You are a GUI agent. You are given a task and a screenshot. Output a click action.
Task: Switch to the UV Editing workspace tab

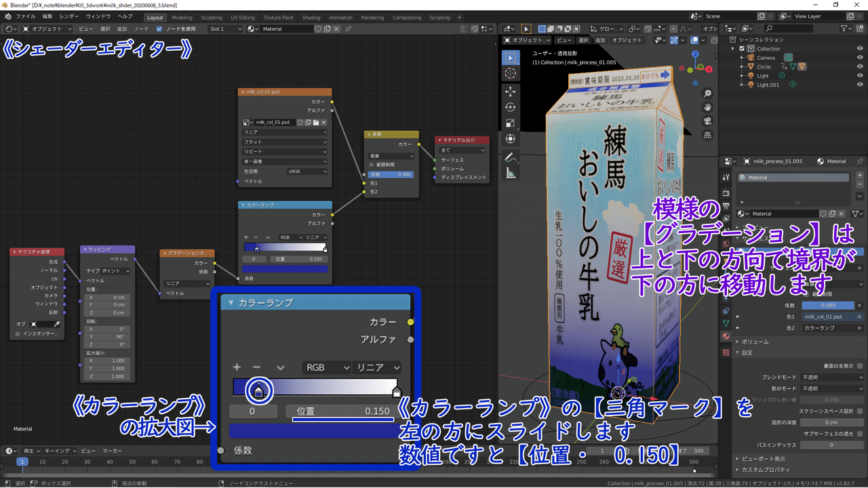(x=243, y=18)
